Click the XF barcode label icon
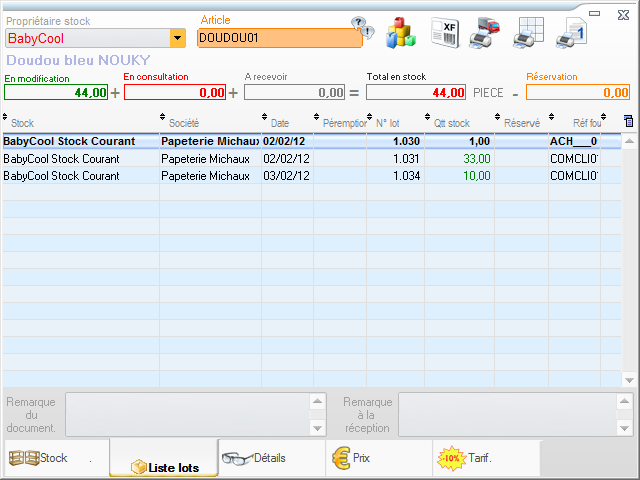Viewport: 640px width, 480px height. pos(444,32)
